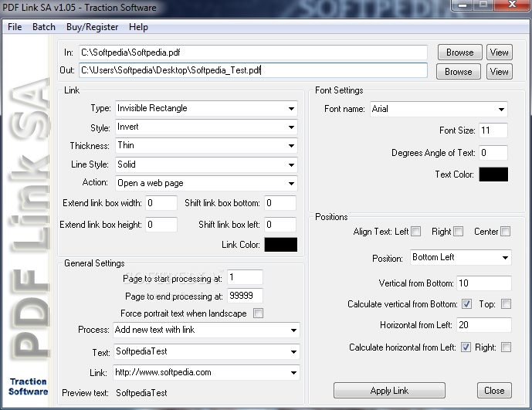
Task: Expand the Thickness dropdown showing Thin
Action: click(206, 146)
